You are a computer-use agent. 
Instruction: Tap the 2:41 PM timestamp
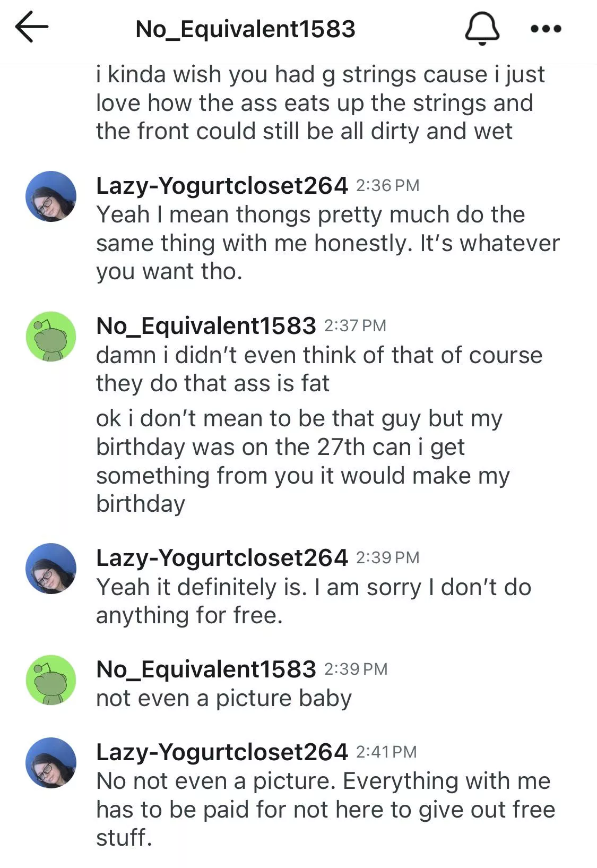click(386, 752)
